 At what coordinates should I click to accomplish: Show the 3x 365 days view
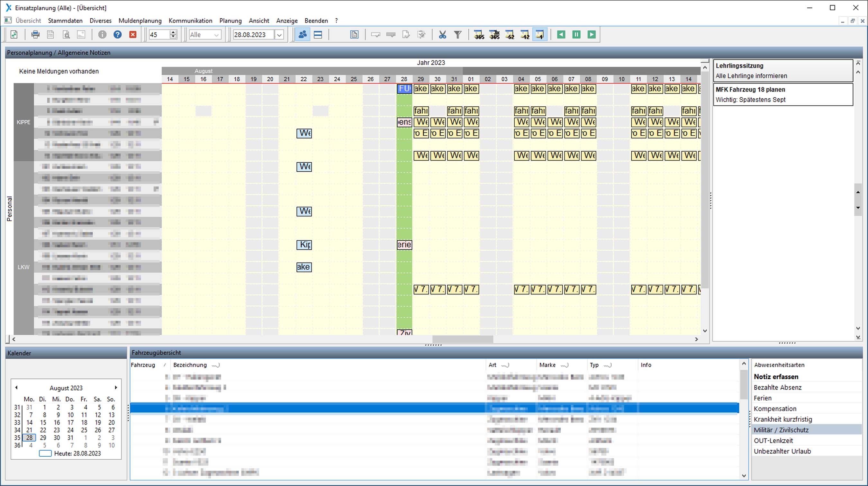tap(494, 34)
